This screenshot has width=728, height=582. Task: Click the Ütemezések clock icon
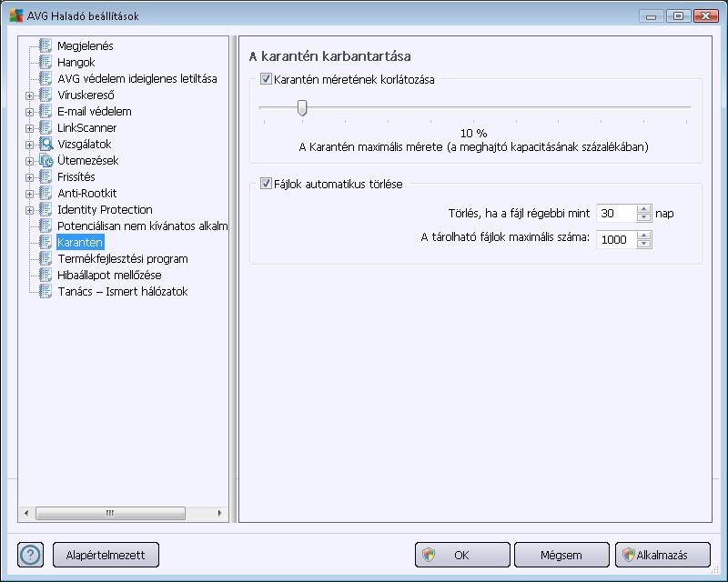(45, 160)
